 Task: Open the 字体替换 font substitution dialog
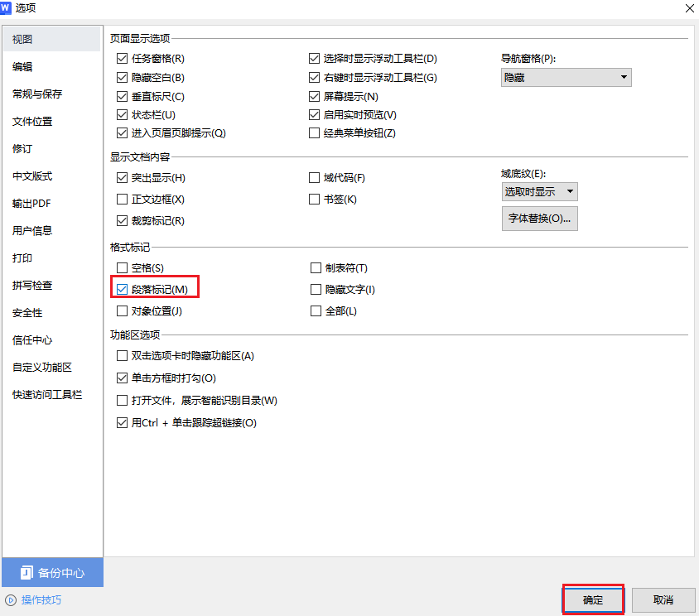(x=539, y=218)
